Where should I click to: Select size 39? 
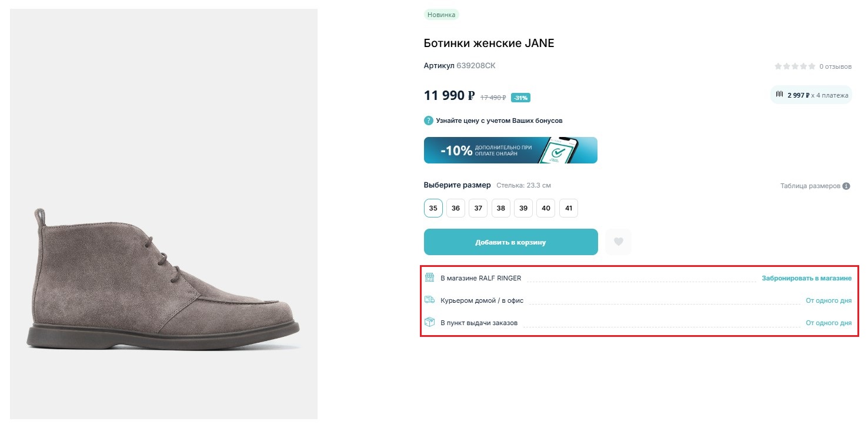523,208
